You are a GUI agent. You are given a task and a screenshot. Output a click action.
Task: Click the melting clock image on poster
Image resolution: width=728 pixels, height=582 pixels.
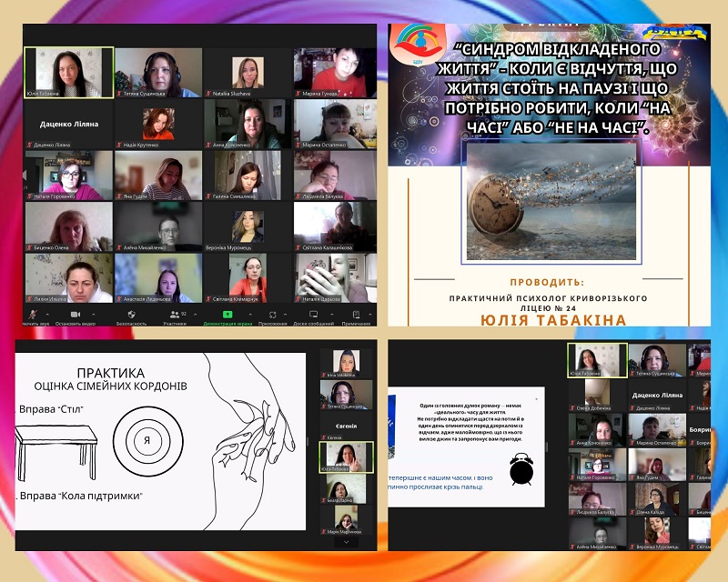pos(551,201)
